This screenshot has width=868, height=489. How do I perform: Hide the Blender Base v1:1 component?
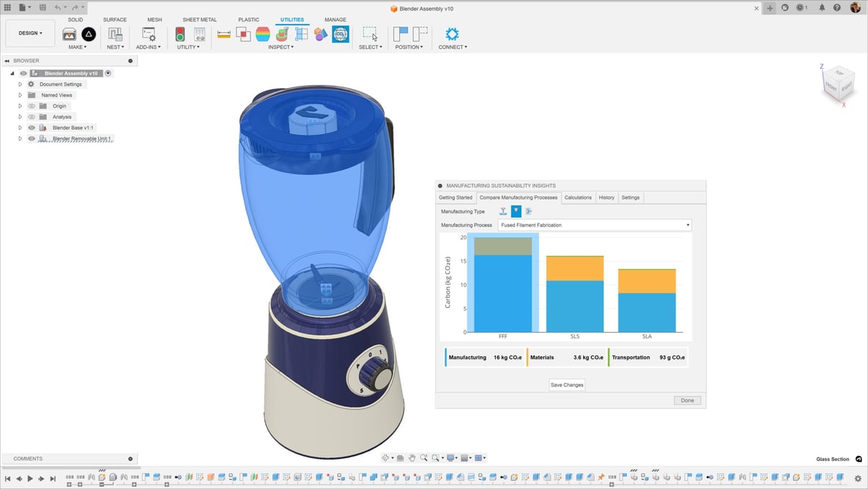pos(31,127)
